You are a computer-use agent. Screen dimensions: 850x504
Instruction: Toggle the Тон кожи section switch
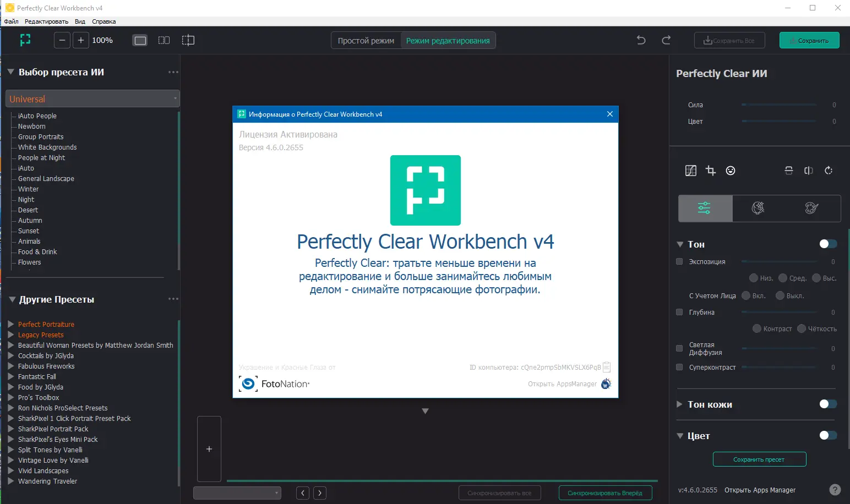828,404
